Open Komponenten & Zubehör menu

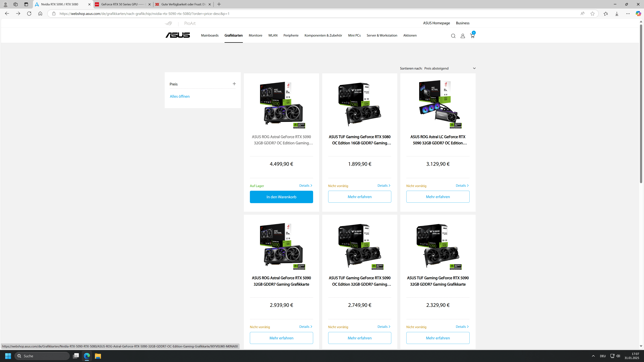323,35
